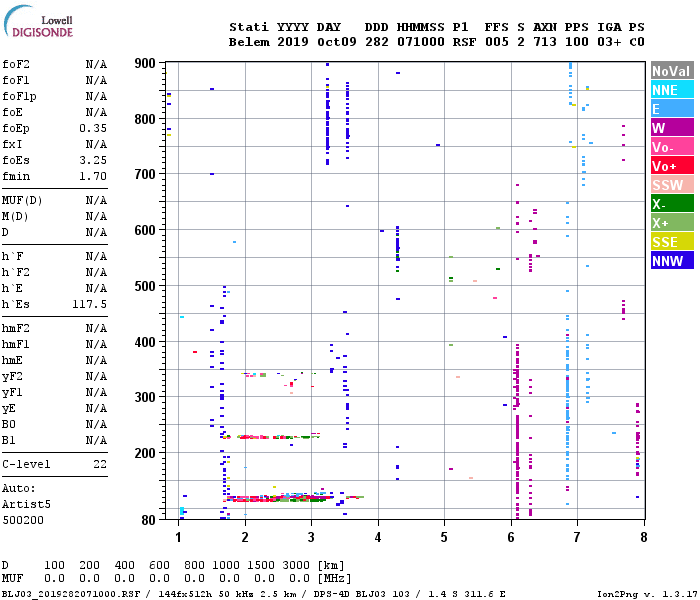Click the Artist5 auto-scaling label
Viewport: 700px width, 600px height.
point(26,504)
